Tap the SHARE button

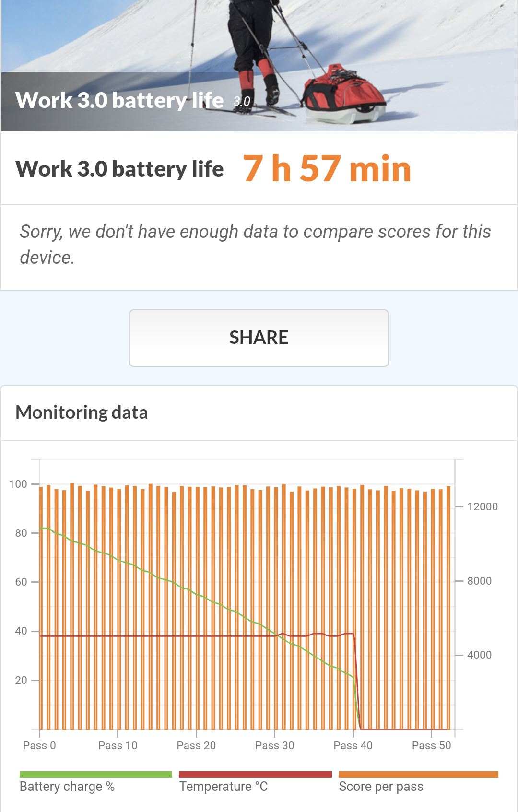tap(259, 338)
